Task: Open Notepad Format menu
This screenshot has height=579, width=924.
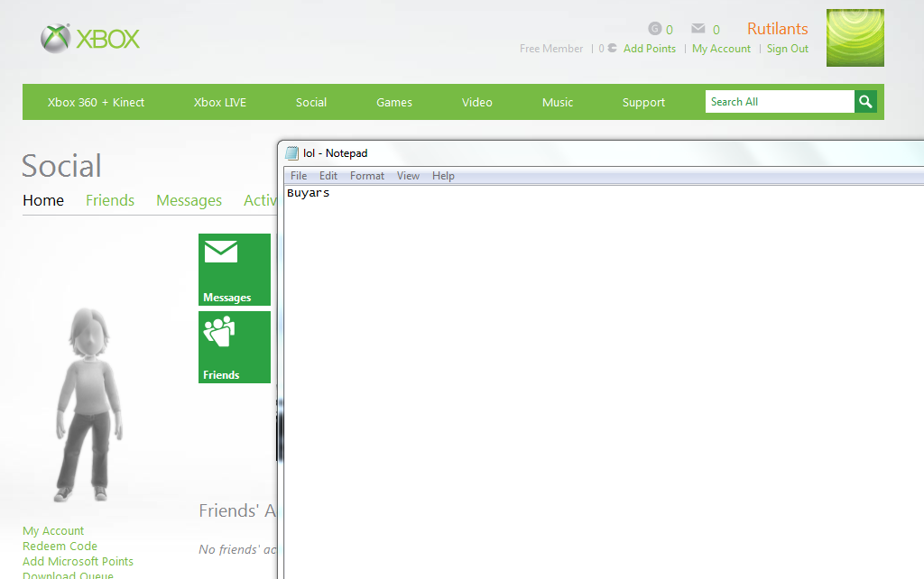Action: (367, 176)
